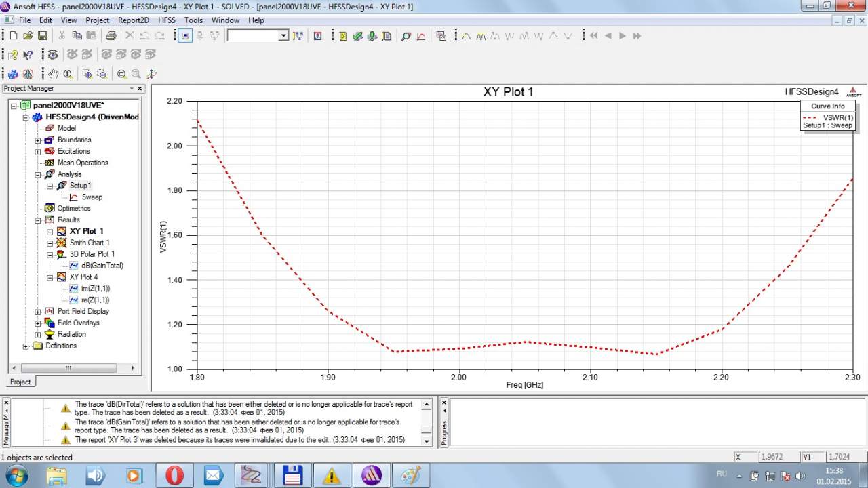Click the What's This help cursor icon
The width and height of the screenshot is (868, 488).
click(x=28, y=55)
